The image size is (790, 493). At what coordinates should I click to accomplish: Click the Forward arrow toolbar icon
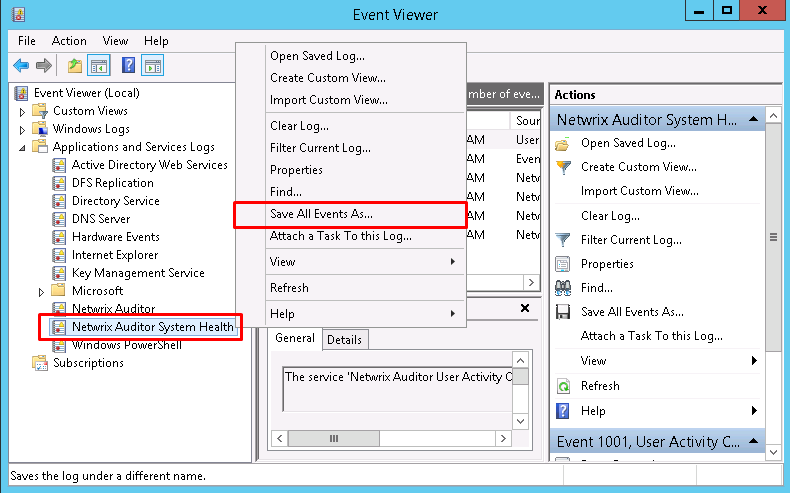(44, 65)
